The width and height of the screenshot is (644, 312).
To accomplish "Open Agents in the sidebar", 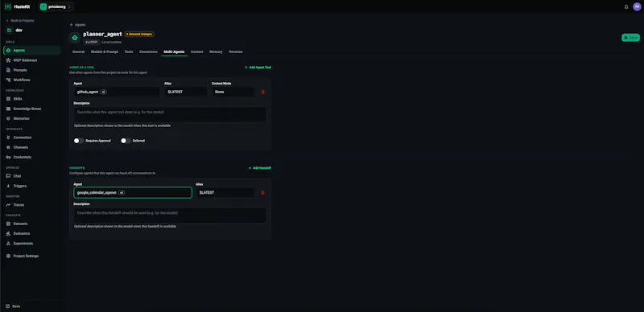I will (32, 51).
